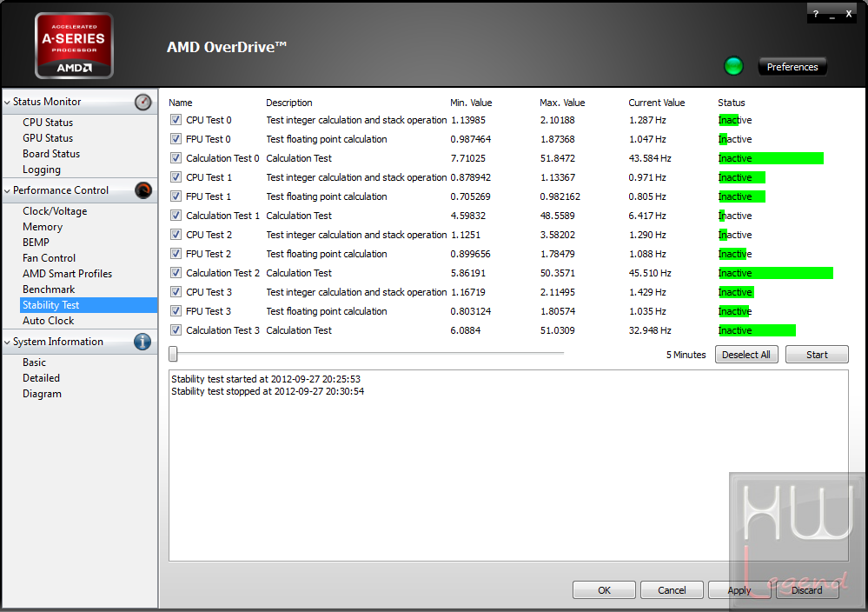Uncheck the CPU Test 3 checkbox
This screenshot has height=612, width=868.
[x=176, y=292]
